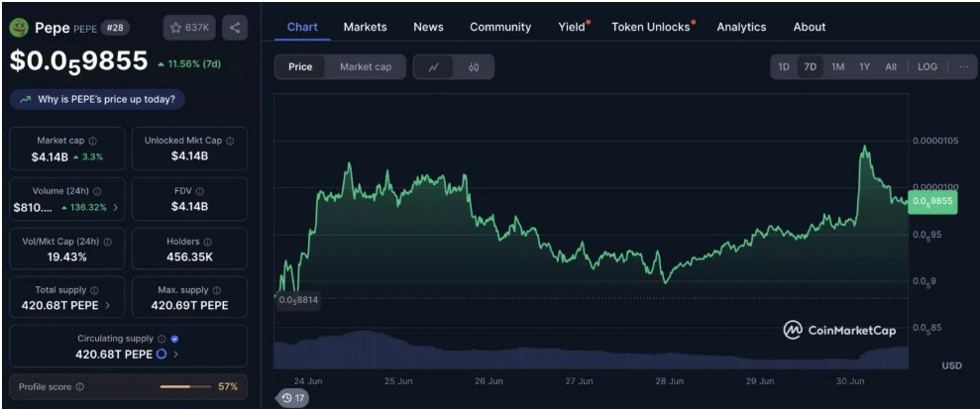Click the Pepe frog logo icon
The width and height of the screenshot is (980, 409).
(20, 28)
